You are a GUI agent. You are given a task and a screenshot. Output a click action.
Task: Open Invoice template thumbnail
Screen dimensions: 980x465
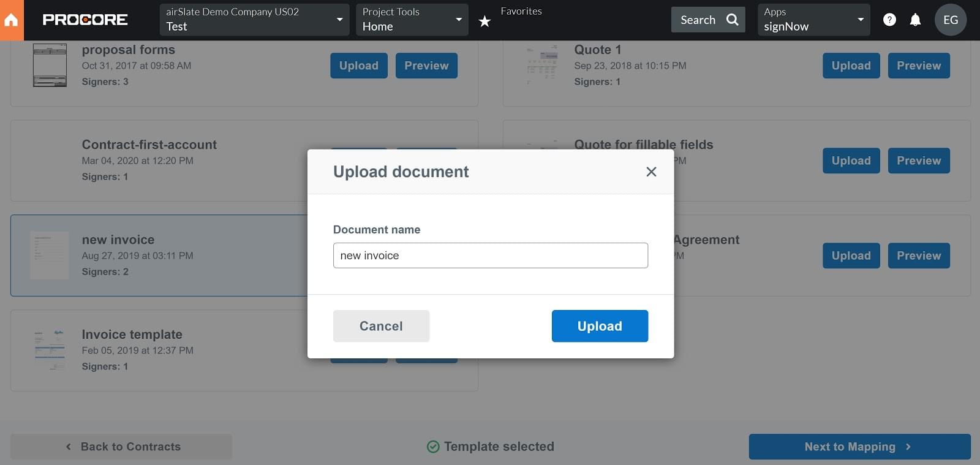click(x=50, y=350)
